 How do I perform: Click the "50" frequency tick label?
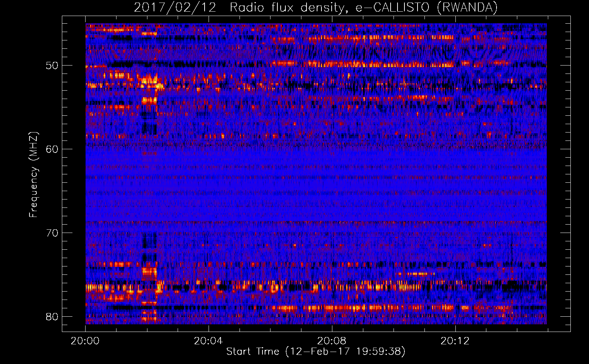pyautogui.click(x=52, y=66)
